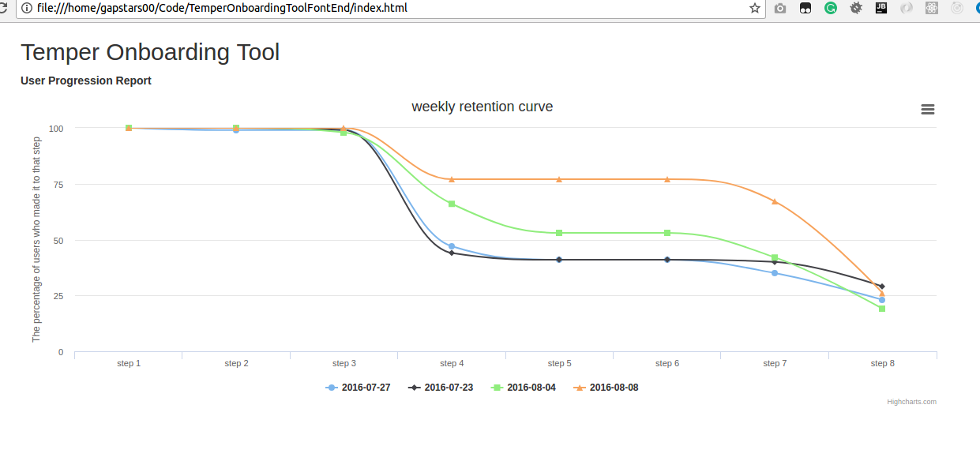Click the orange triangle marker at step 4
The width and height of the screenshot is (980, 461).
452,179
